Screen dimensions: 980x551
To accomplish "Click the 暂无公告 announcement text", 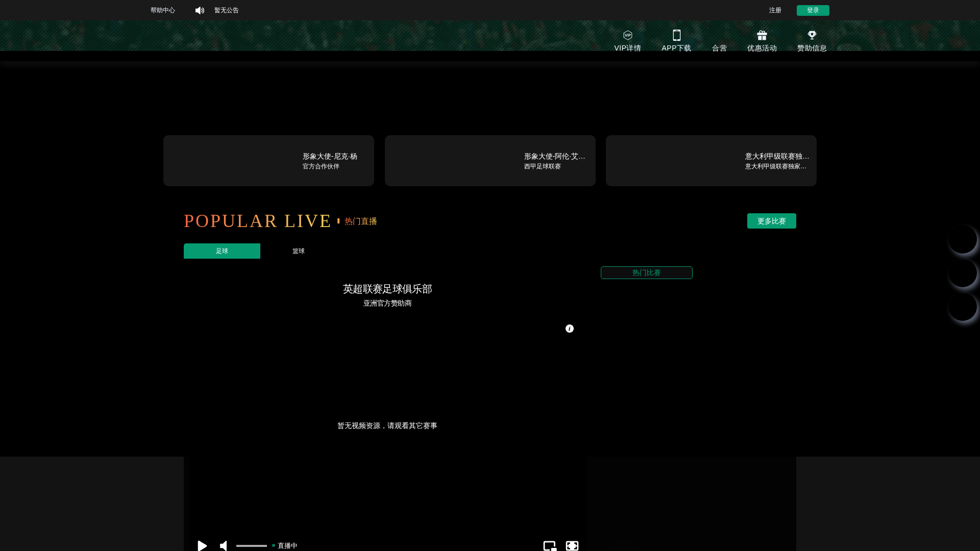I will click(x=227, y=10).
